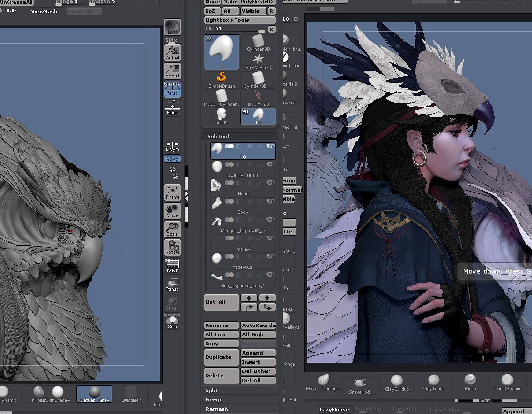
Task: Select the AAHalf zoom icon
Action: pos(172,71)
